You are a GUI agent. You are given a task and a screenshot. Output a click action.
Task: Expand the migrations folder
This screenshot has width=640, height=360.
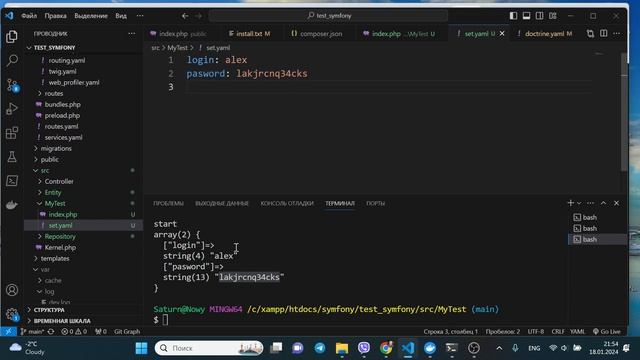tap(84, 149)
